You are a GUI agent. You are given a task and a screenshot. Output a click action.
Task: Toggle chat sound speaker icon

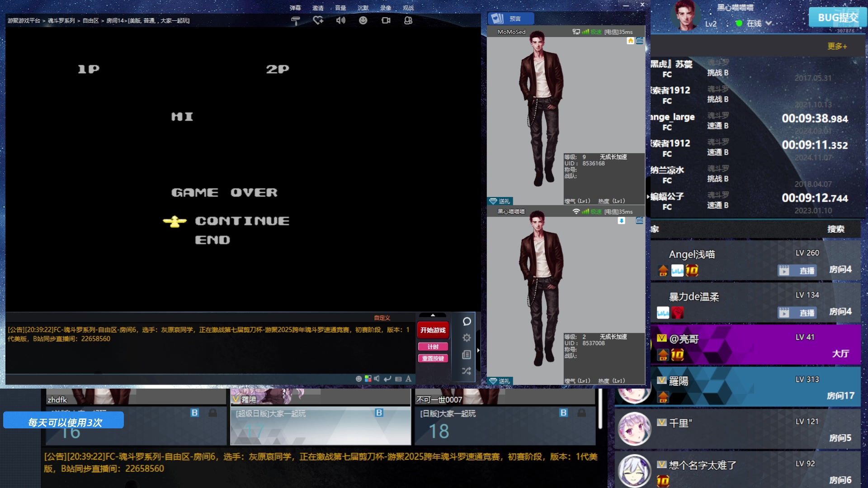point(377,379)
